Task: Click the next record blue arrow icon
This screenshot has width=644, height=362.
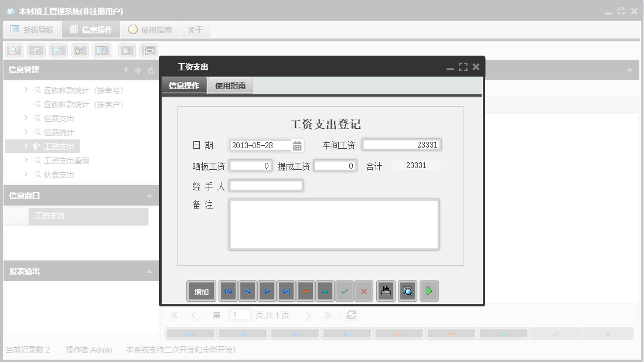Action: tap(266, 291)
